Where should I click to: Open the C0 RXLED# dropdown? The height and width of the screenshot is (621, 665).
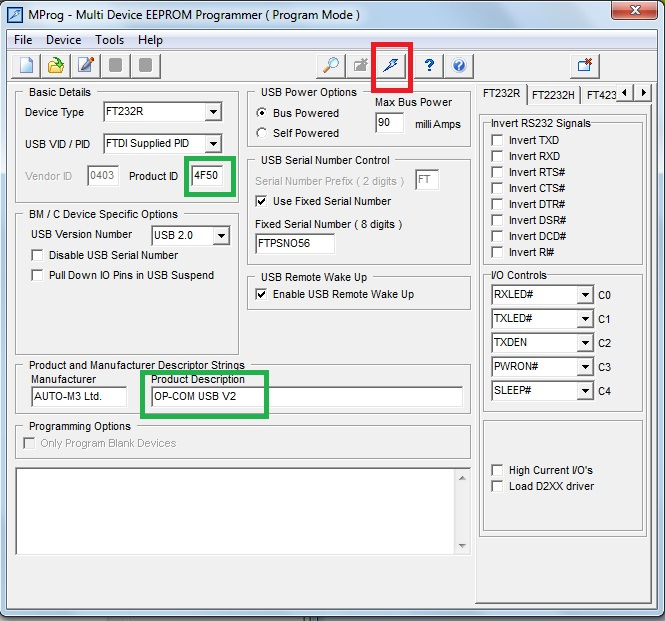[585, 295]
